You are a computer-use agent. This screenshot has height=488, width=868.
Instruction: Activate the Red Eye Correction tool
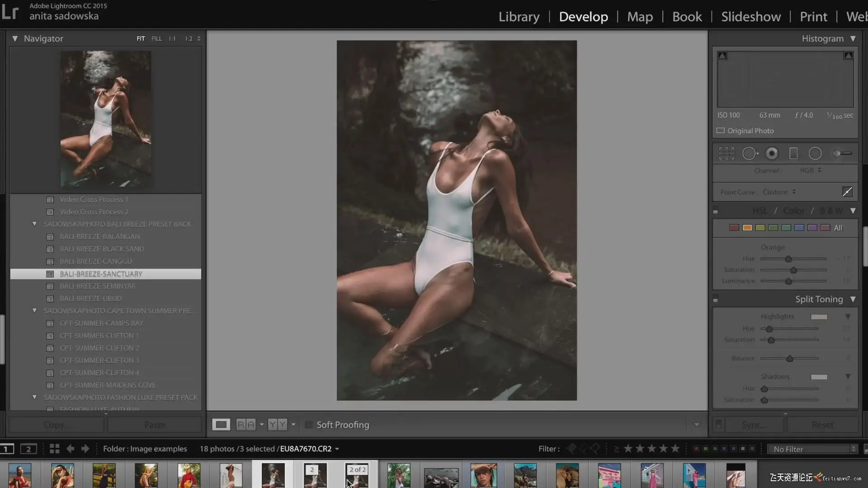[772, 154]
